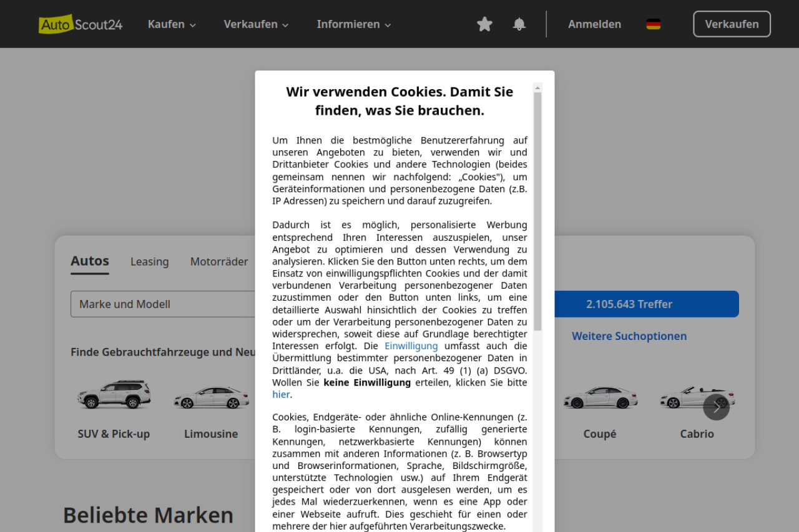Image resolution: width=799 pixels, height=532 pixels.
Task: Change language using the German flag icon
Action: pyautogui.click(x=653, y=24)
